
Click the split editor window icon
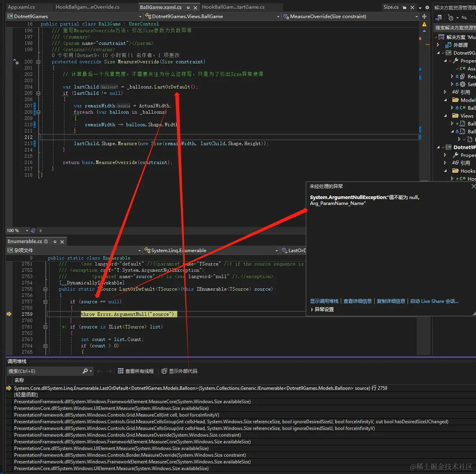point(424,17)
